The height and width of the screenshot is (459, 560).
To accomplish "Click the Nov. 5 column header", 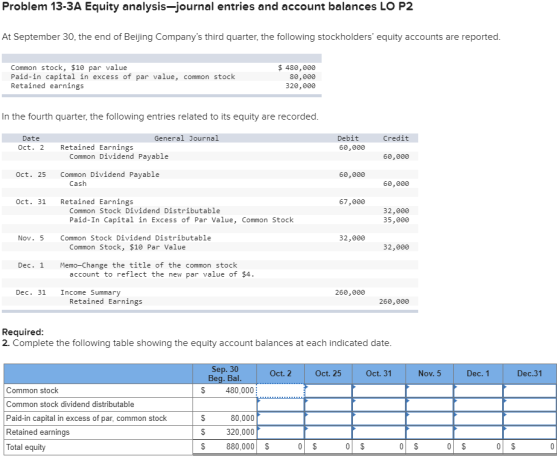I will pos(430,374).
